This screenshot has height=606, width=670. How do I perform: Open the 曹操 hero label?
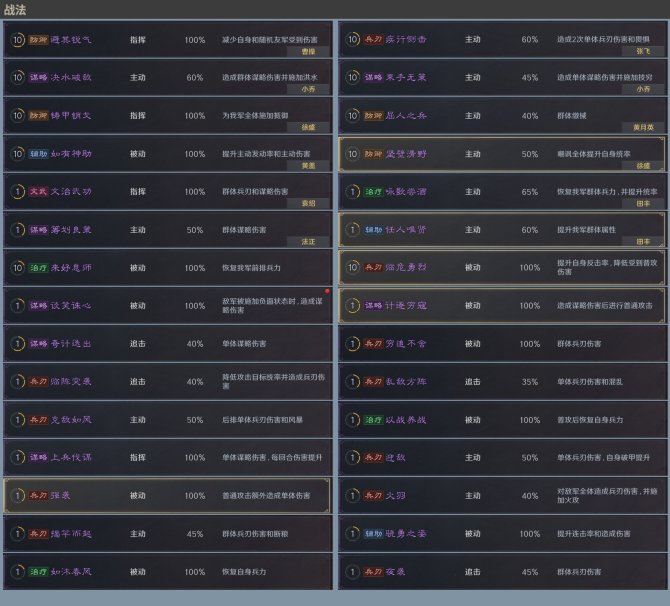(308, 50)
